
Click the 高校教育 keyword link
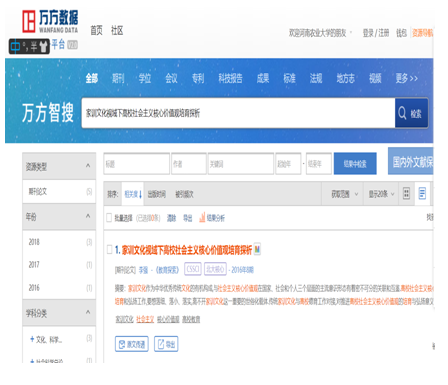pos(191,319)
